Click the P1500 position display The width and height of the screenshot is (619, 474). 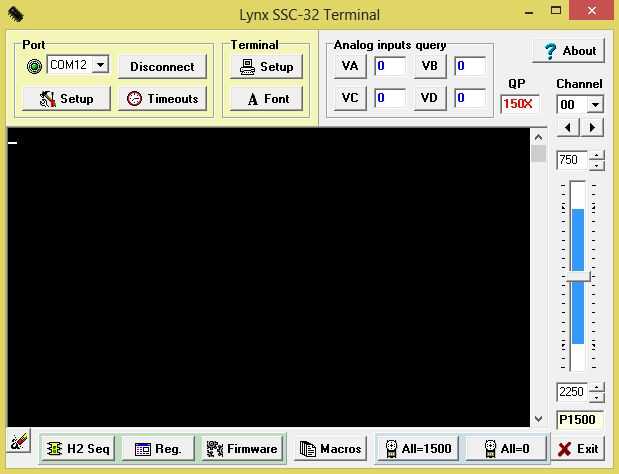(x=580, y=420)
